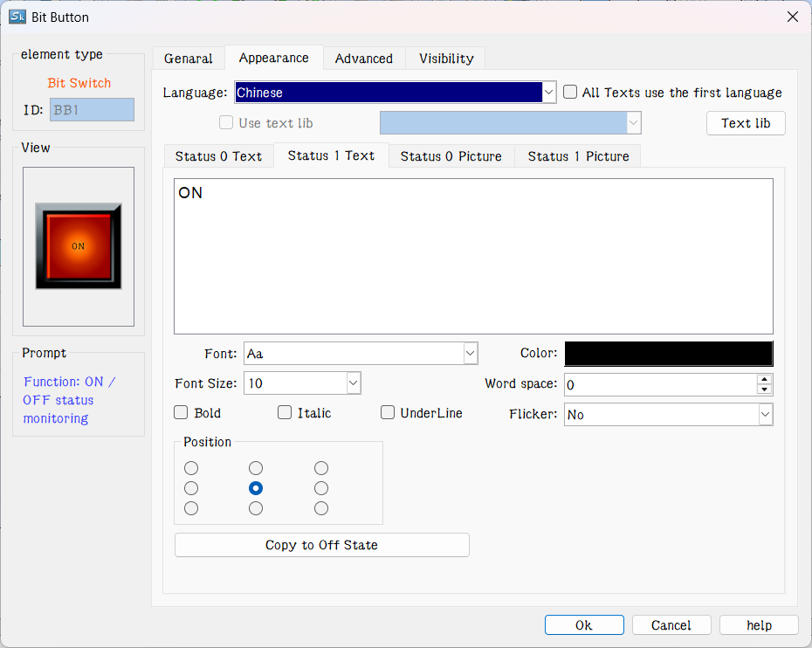Click the ON button preview image
Viewport: 812px width, 648px height.
(79, 246)
